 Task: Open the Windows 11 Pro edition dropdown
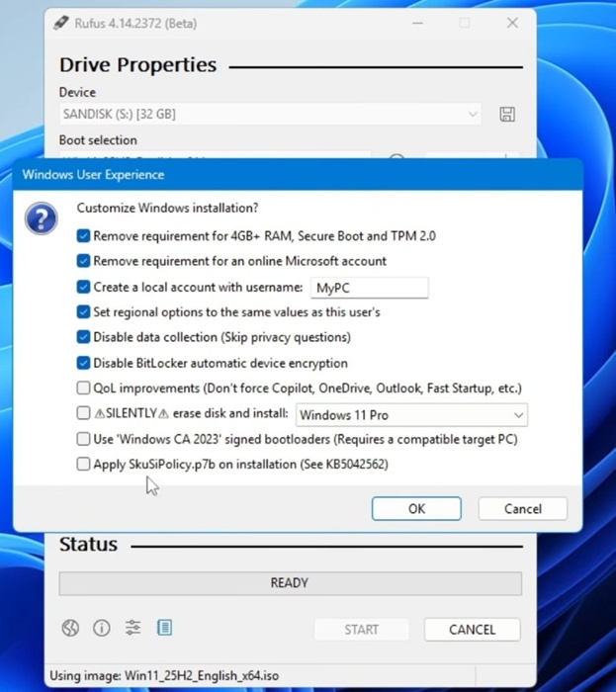point(411,415)
